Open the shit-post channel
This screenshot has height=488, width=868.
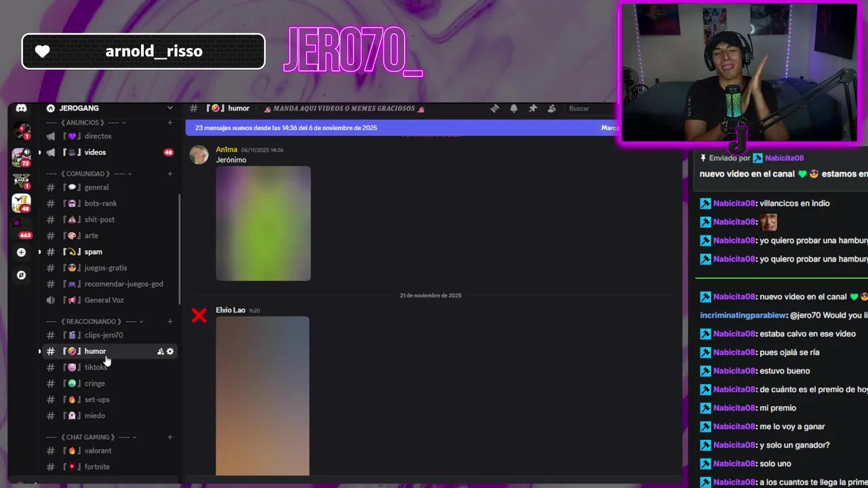pyautogui.click(x=108, y=220)
